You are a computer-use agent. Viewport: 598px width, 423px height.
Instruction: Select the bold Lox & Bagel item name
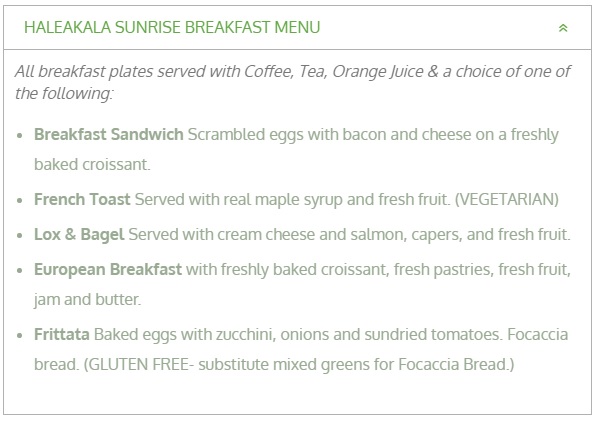pos(79,234)
